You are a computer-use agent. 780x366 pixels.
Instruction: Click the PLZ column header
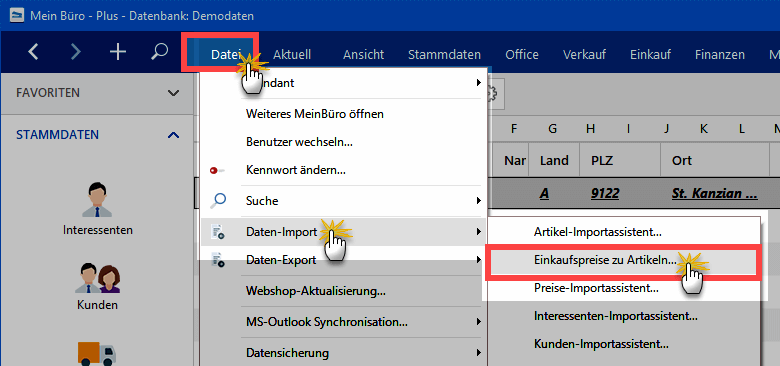coord(619,161)
